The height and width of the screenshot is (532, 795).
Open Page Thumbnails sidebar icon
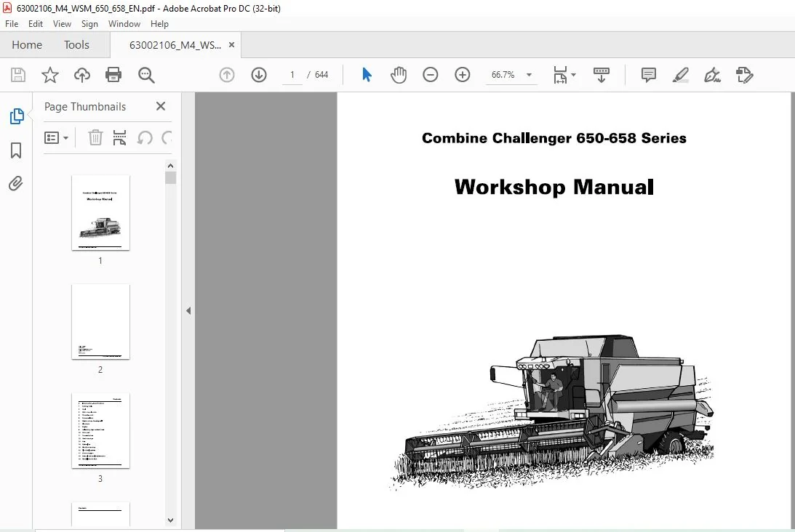coord(17,116)
